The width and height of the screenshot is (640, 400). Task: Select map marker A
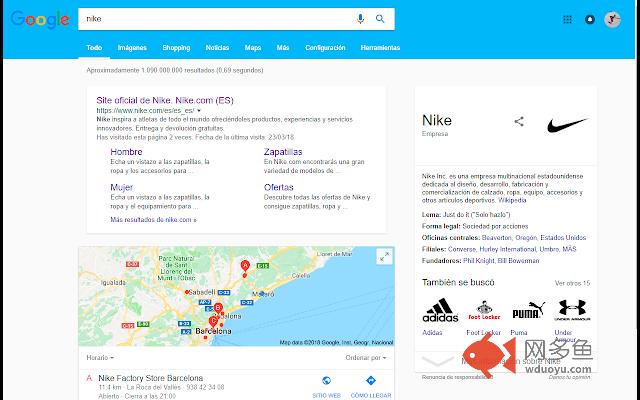pos(245,266)
